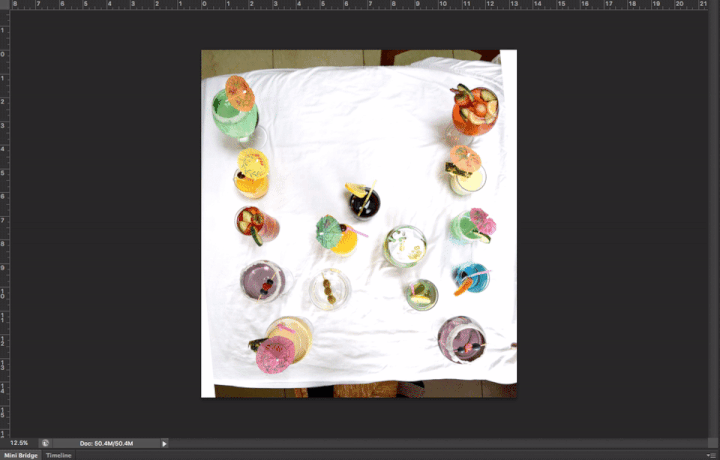Viewport: 720px width, 460px height.
Task: Click the purple drink at the bottom right
Action: (461, 339)
